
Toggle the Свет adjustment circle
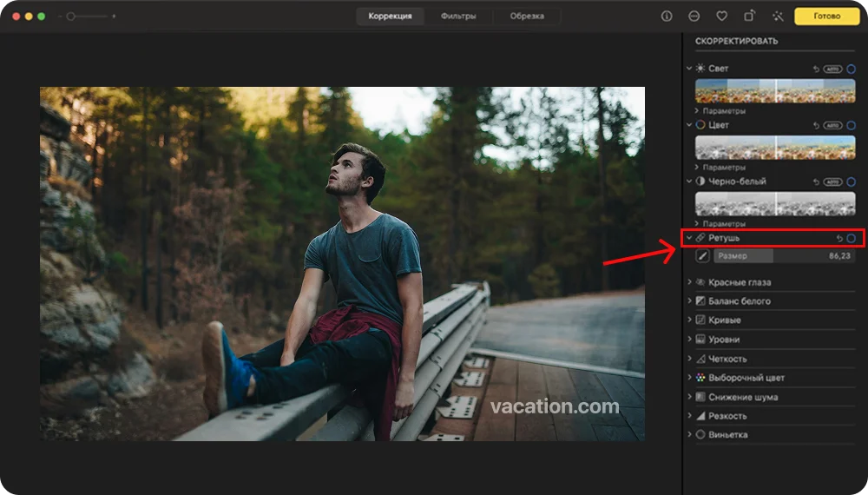[x=851, y=69]
